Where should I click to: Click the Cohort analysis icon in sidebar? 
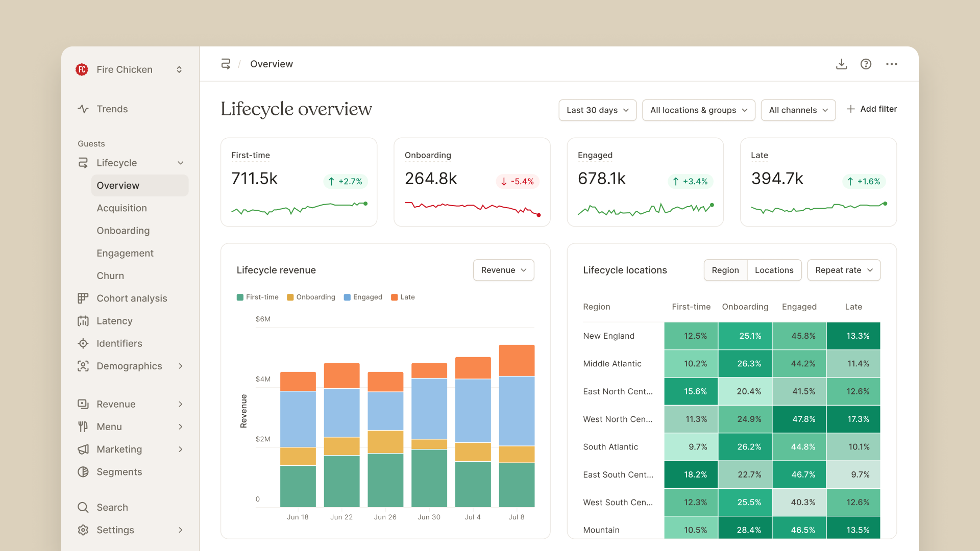(x=83, y=298)
